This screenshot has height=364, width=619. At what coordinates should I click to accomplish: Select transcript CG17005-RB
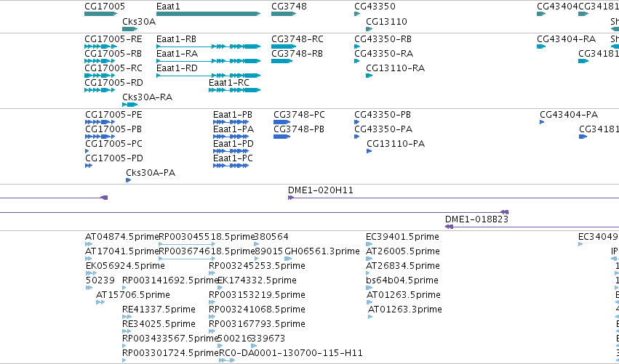100,61
